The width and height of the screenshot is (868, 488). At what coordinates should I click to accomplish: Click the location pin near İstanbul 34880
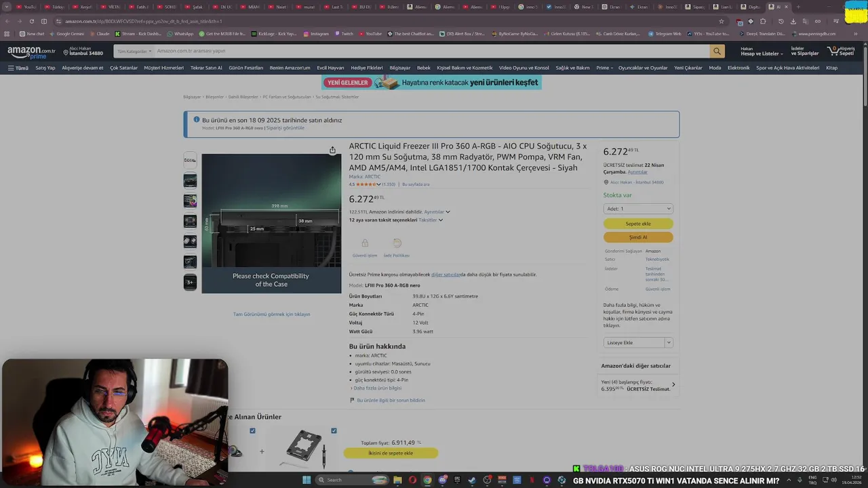coord(66,52)
